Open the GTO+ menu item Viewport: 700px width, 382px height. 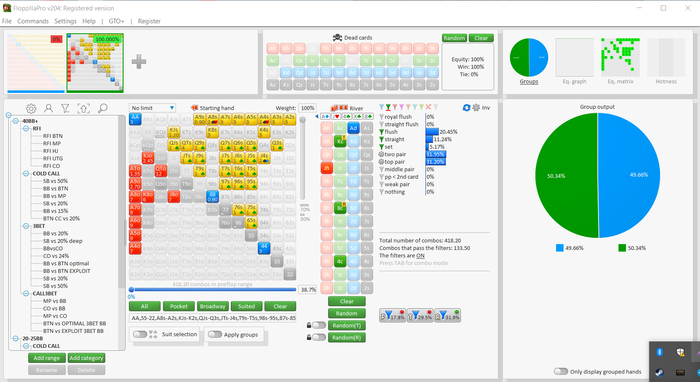point(116,21)
